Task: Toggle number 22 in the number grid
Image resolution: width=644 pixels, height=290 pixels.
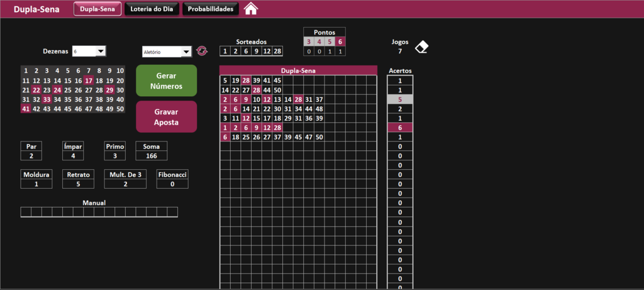Action: [36, 90]
